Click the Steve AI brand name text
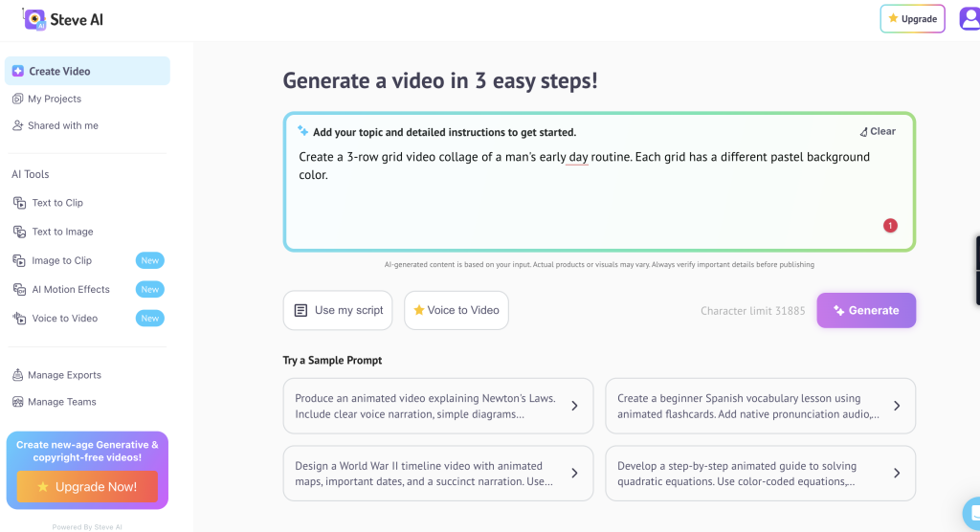Screen dimensions: 980x532 [x=77, y=19]
